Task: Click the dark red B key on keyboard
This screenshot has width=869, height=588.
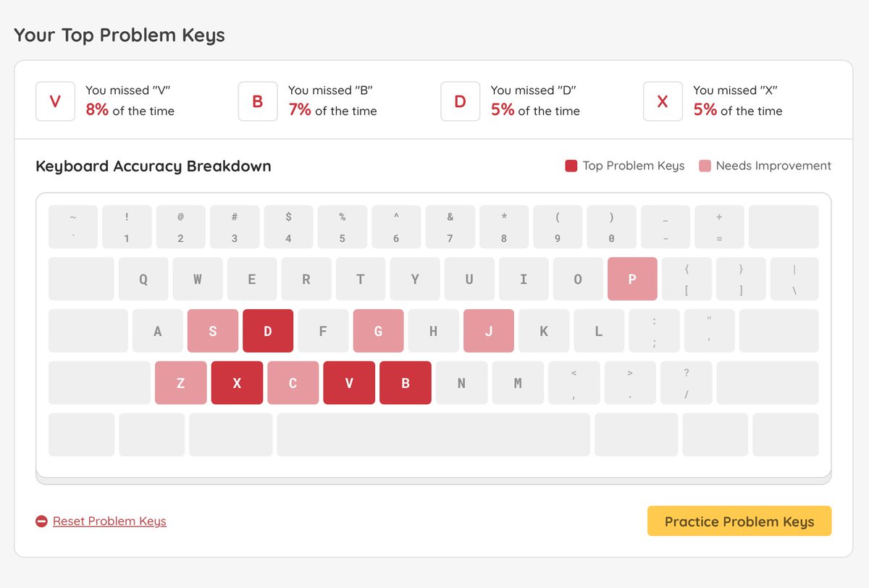Action: pos(406,383)
